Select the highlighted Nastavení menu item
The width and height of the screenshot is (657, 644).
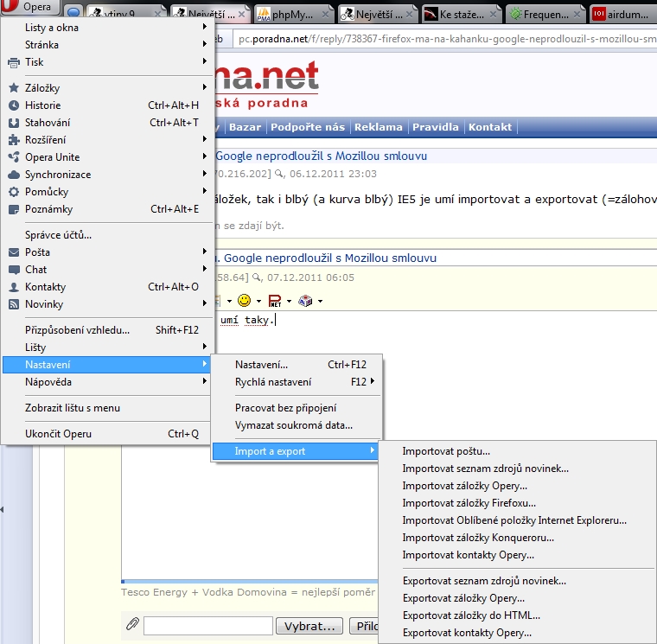[x=108, y=365]
